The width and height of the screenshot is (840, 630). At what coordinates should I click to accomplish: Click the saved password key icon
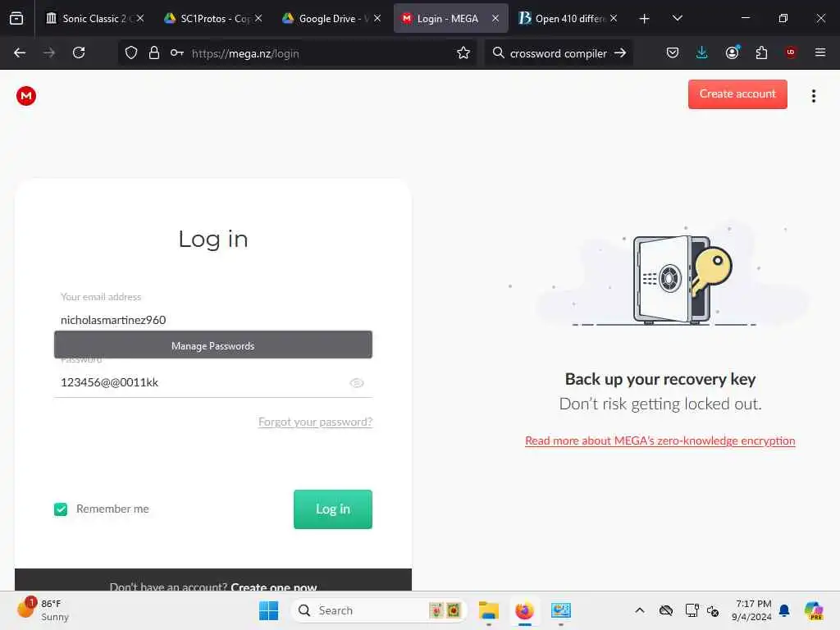point(177,52)
